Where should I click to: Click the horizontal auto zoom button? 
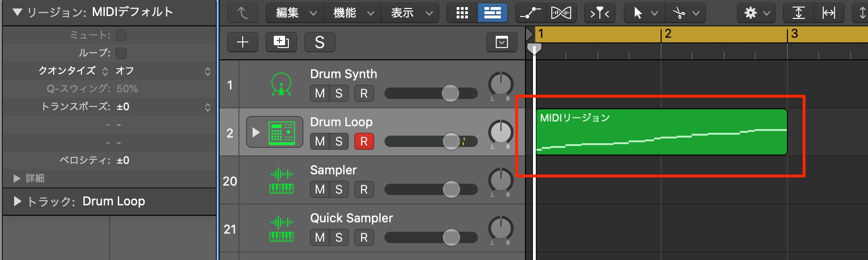tap(829, 13)
